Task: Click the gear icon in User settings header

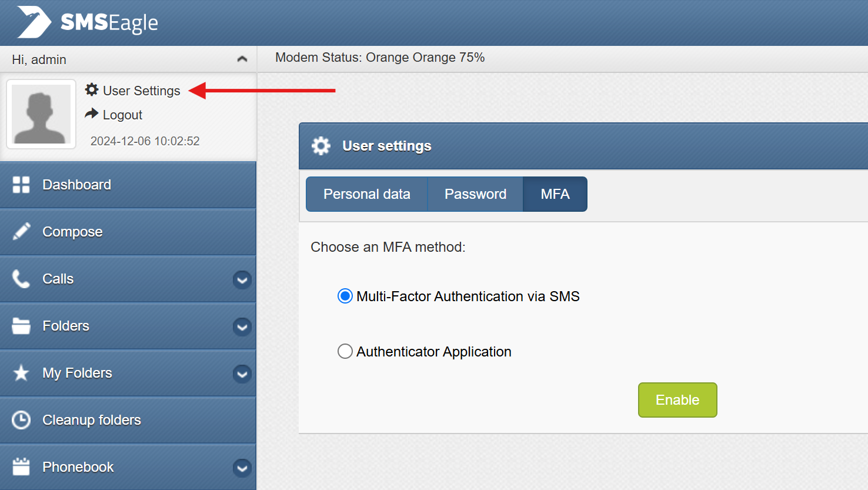Action: click(321, 146)
